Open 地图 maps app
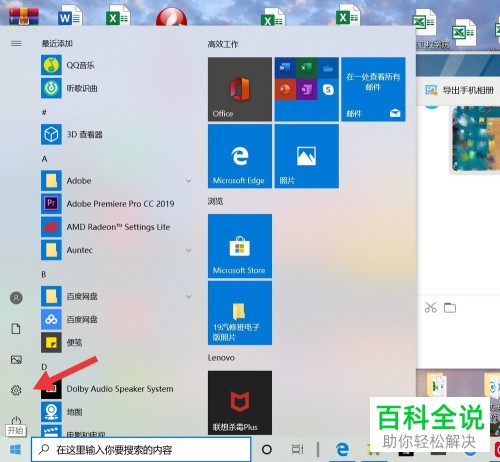500x462 pixels. 117,412
